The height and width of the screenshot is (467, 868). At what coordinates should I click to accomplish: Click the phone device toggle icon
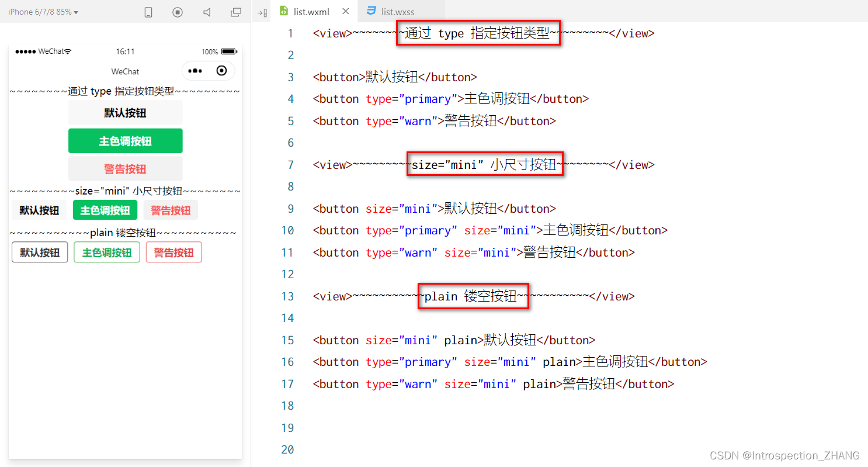(148, 12)
